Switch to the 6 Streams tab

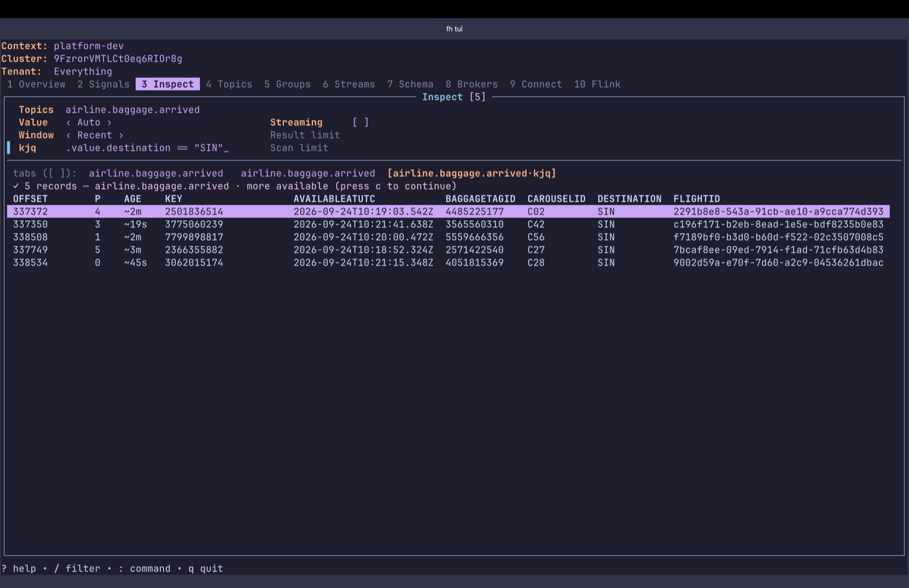[349, 84]
